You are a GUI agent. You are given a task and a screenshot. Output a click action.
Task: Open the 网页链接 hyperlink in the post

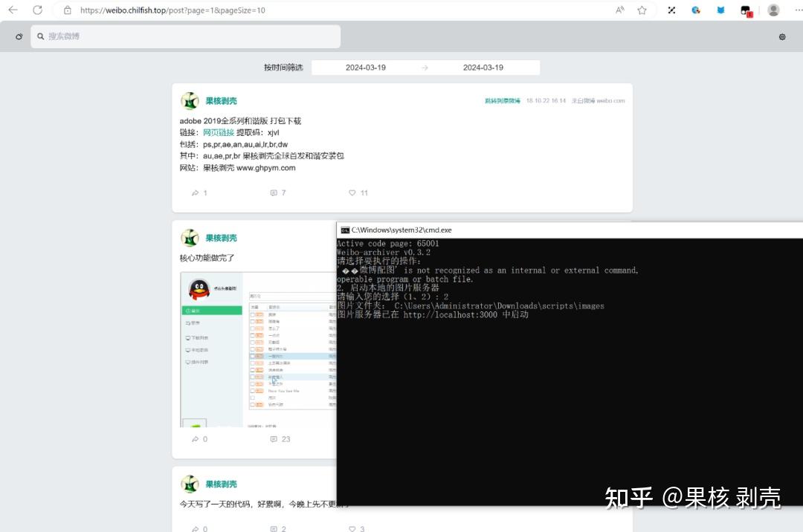218,132
